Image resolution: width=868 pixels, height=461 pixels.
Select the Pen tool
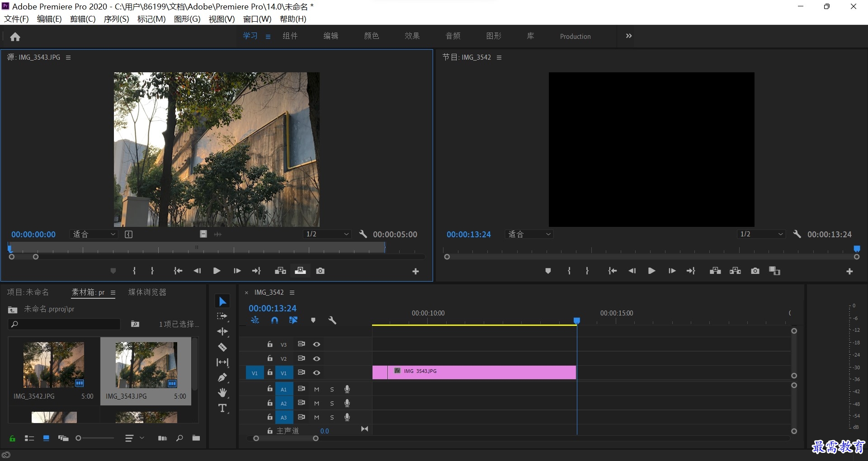(x=222, y=377)
